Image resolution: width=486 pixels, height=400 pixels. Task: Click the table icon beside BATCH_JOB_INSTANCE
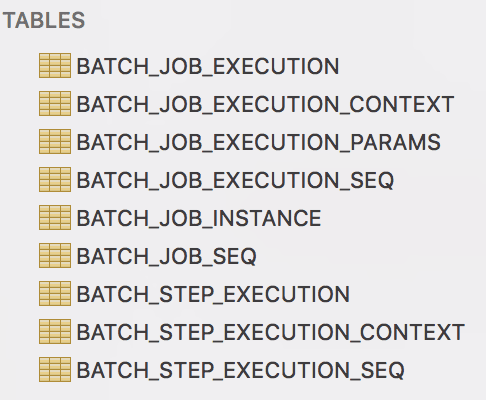click(x=55, y=217)
